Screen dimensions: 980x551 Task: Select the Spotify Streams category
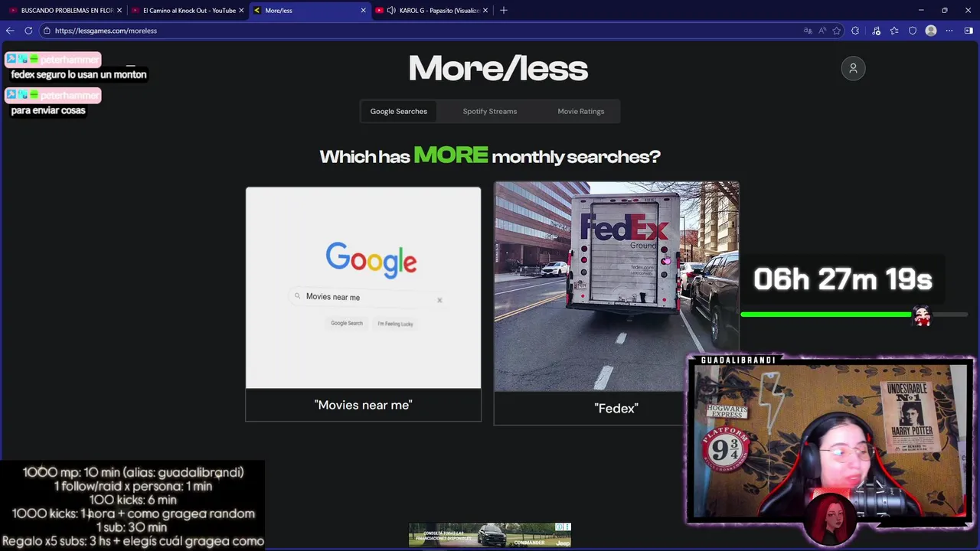click(490, 111)
